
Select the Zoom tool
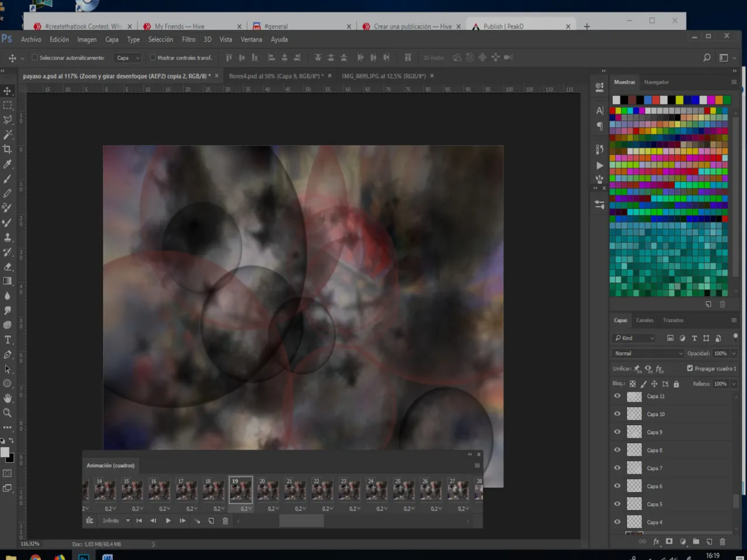(8, 413)
